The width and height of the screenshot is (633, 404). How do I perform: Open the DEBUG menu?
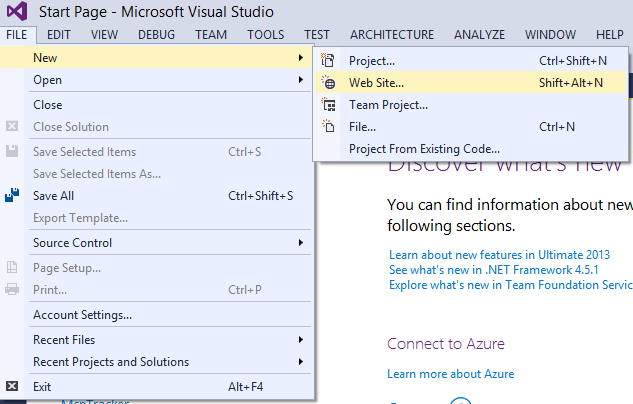156,34
